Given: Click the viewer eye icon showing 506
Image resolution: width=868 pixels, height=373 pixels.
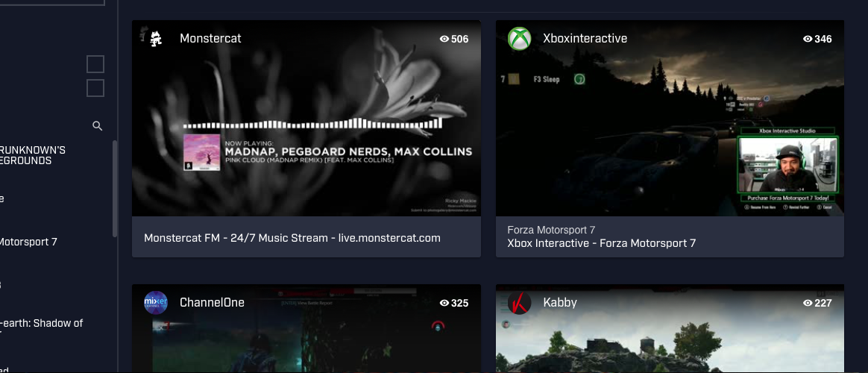Looking at the screenshot, I should (x=444, y=39).
